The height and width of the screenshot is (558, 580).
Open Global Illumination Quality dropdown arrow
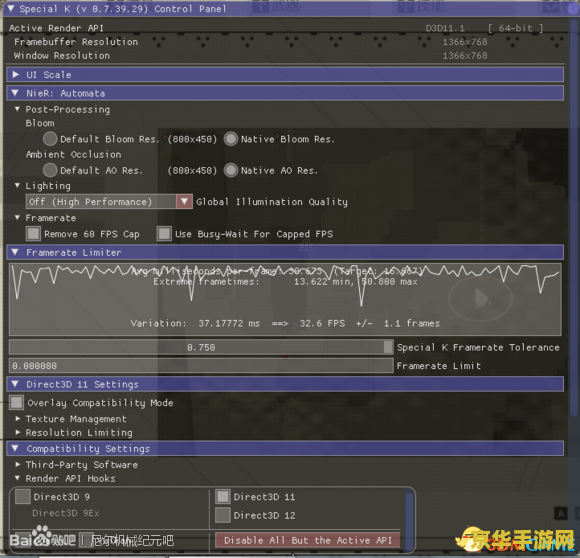tap(184, 202)
